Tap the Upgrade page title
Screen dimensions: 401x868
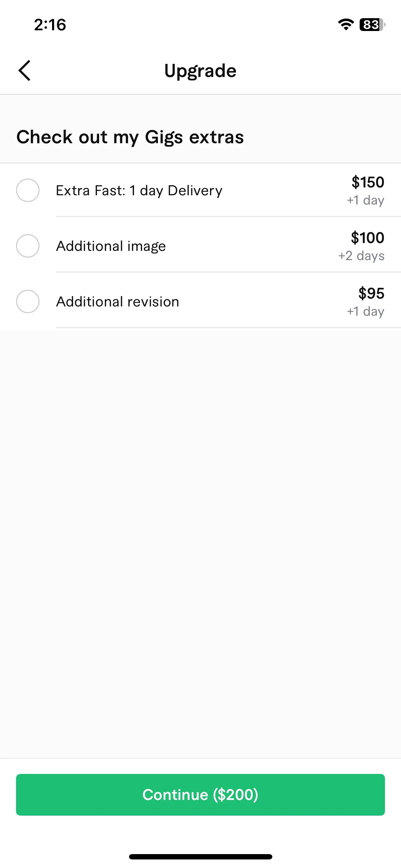pos(200,71)
